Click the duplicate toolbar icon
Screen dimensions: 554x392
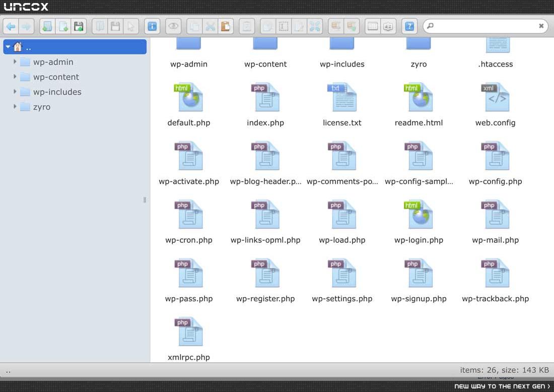point(268,26)
